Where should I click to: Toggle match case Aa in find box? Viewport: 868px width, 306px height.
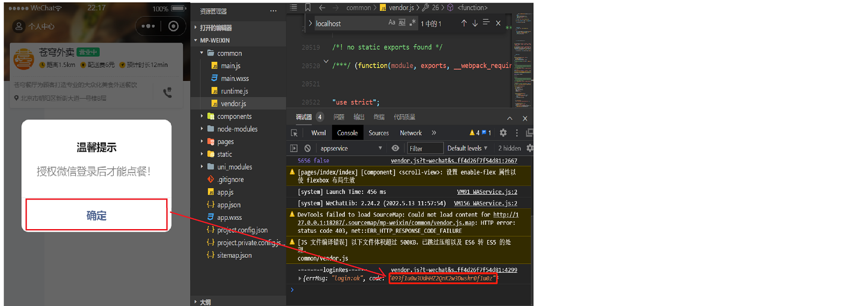tap(392, 22)
